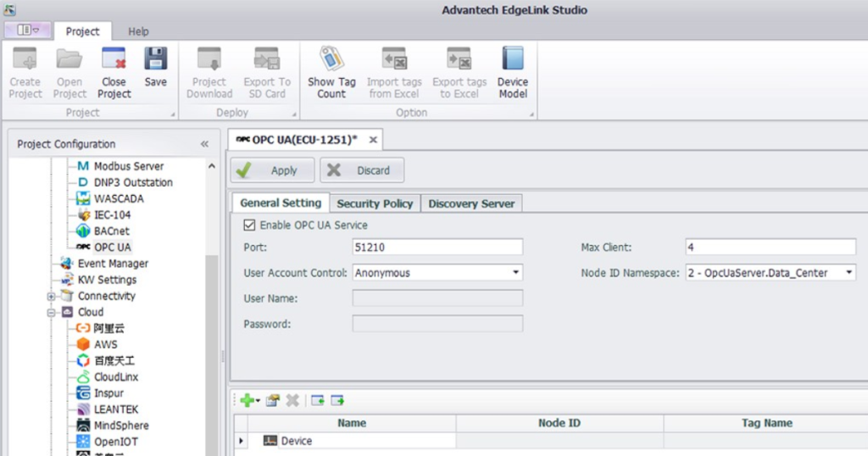The width and height of the screenshot is (868, 456).
Task: Collapse the Cloud tree node
Action: pyautogui.click(x=52, y=313)
